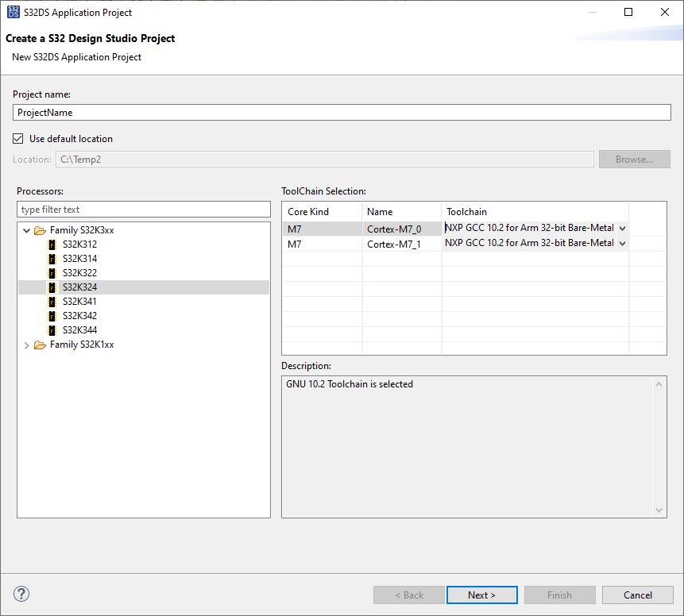The image size is (684, 616).
Task: Select Family S32K1xx label
Action: tap(82, 345)
